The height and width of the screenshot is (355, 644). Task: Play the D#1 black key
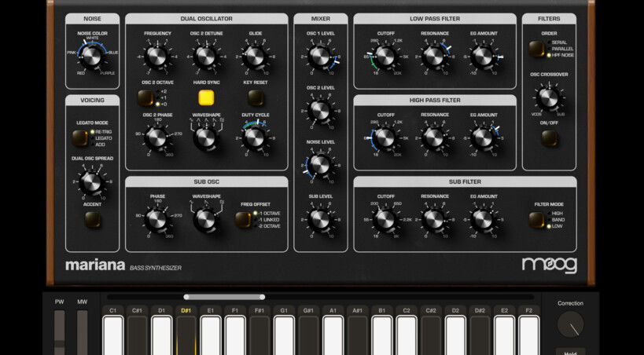pyautogui.click(x=186, y=335)
